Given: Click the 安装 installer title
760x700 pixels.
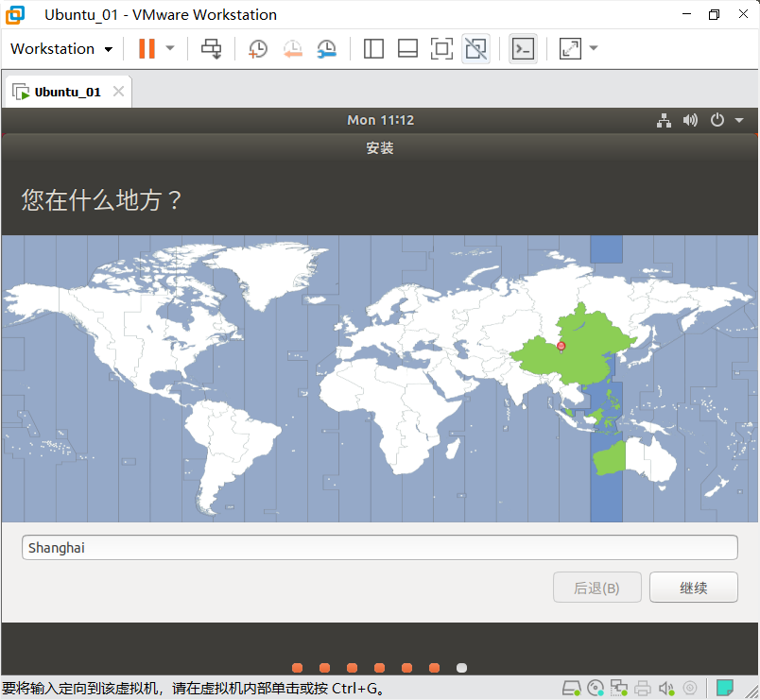Looking at the screenshot, I should point(380,147).
